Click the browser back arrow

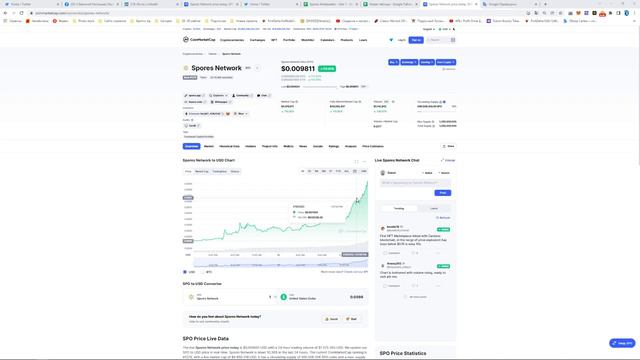[x=5, y=13]
